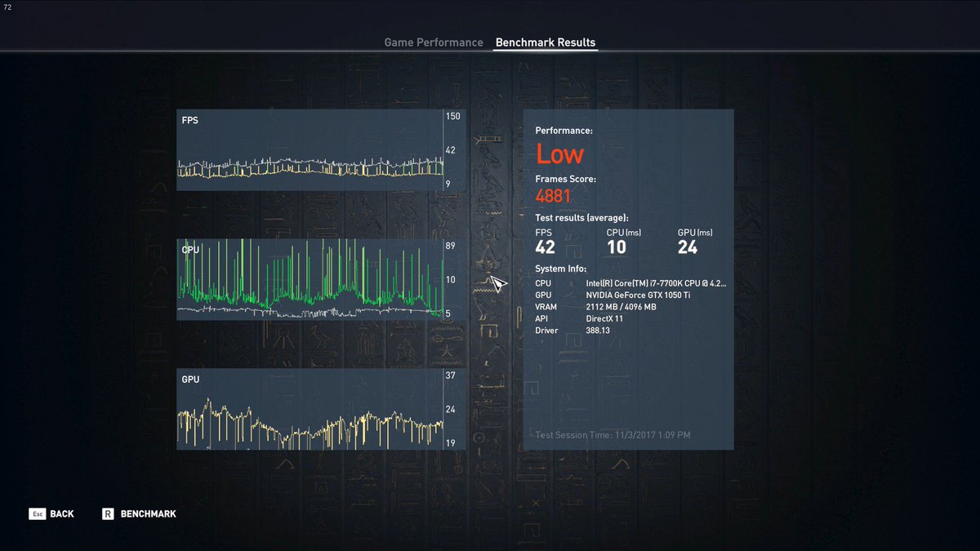Click the average FPS value 42
This screenshot has width=980, height=551.
(545, 247)
